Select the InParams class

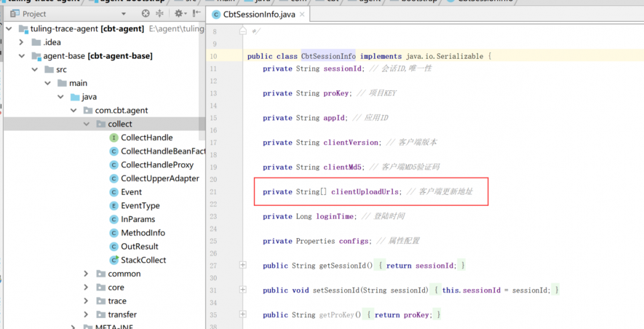(137, 219)
